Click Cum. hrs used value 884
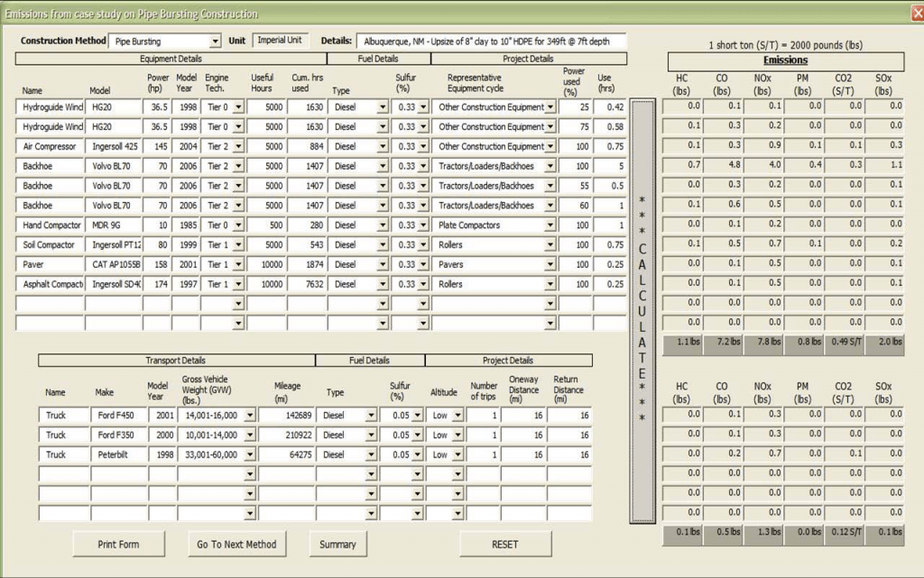This screenshot has height=578, width=924. click(307, 147)
